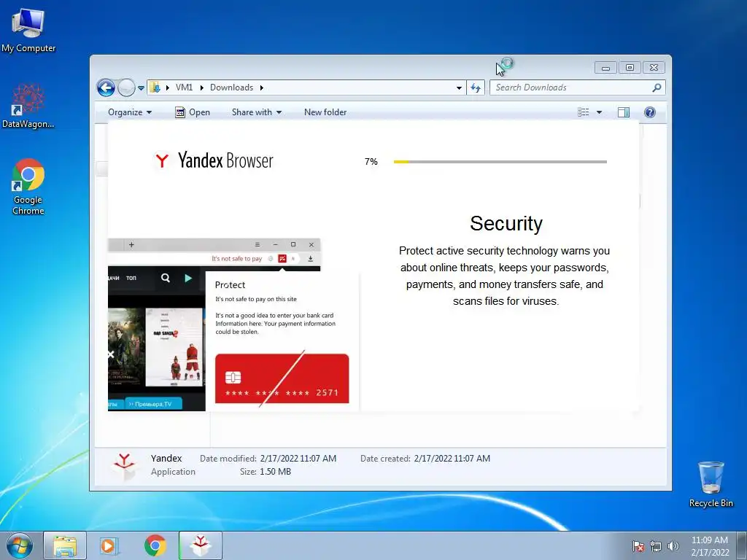Click the Explorer Forward navigation button

pyautogui.click(x=126, y=87)
